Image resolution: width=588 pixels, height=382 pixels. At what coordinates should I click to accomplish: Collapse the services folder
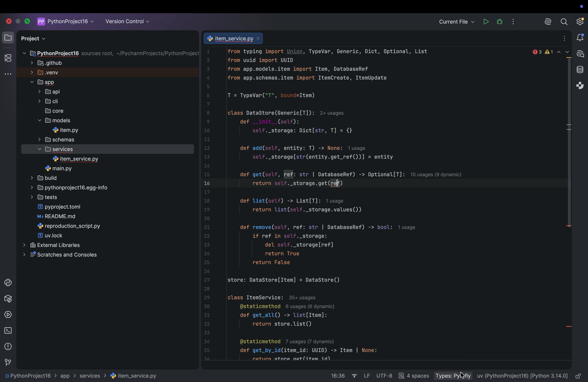pyautogui.click(x=40, y=149)
